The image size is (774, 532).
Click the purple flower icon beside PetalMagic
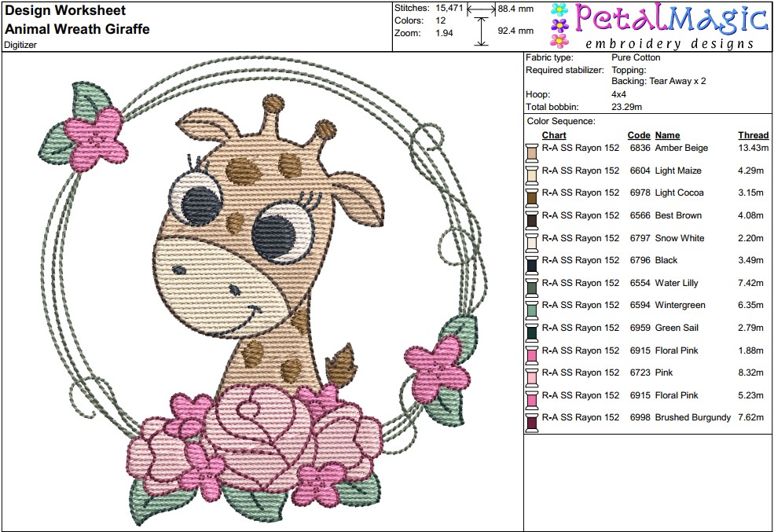[x=559, y=24]
